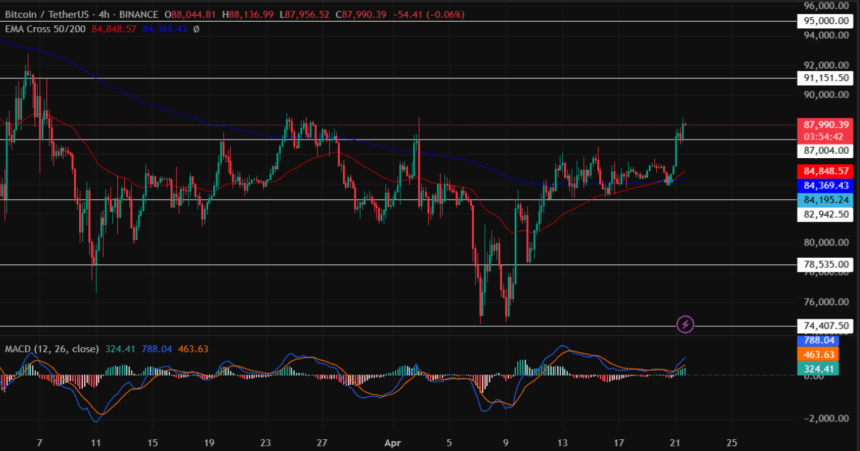The image size is (860, 451).
Task: Click the red EMA value 84,848.57 in legend
Action: [114, 29]
